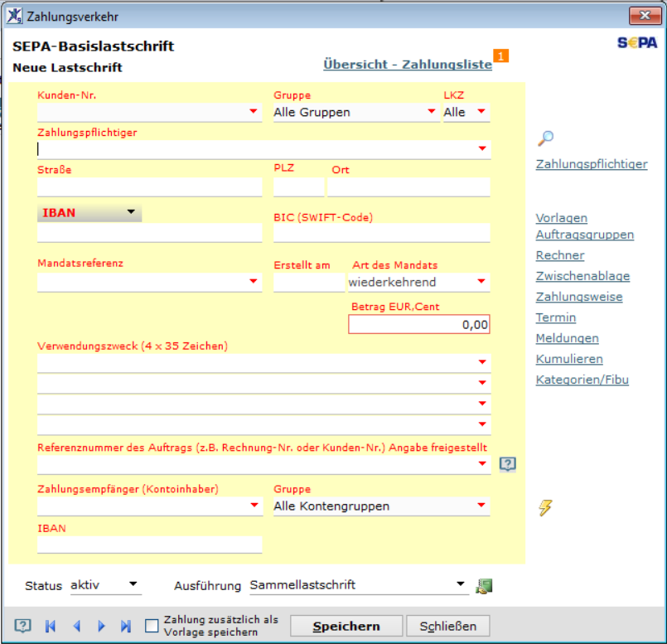Click the help icon in bottom toolbar
667x644 pixels.
(22, 626)
